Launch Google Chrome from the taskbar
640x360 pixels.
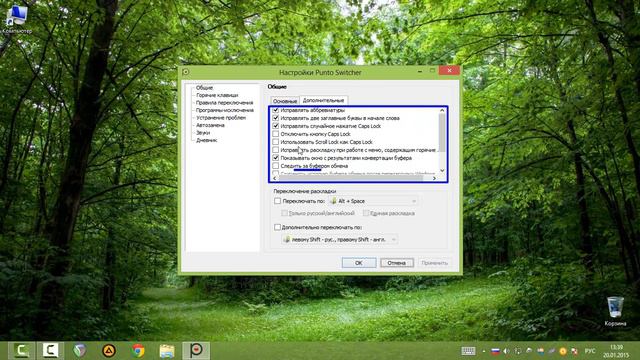[x=138, y=351]
